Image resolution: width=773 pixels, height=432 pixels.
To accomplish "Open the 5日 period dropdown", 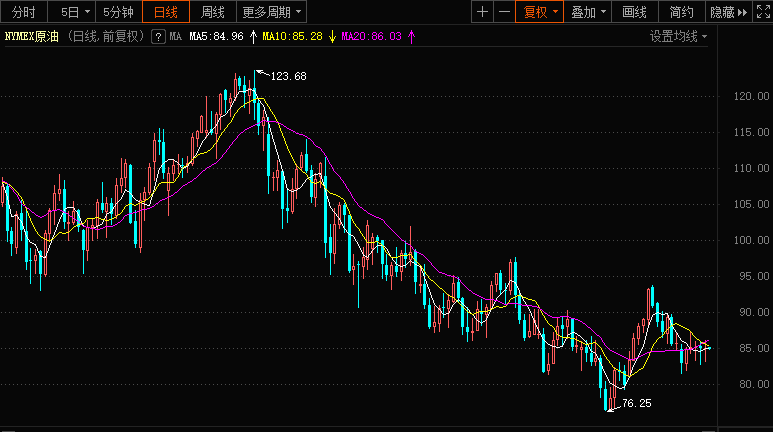I will 74,12.
